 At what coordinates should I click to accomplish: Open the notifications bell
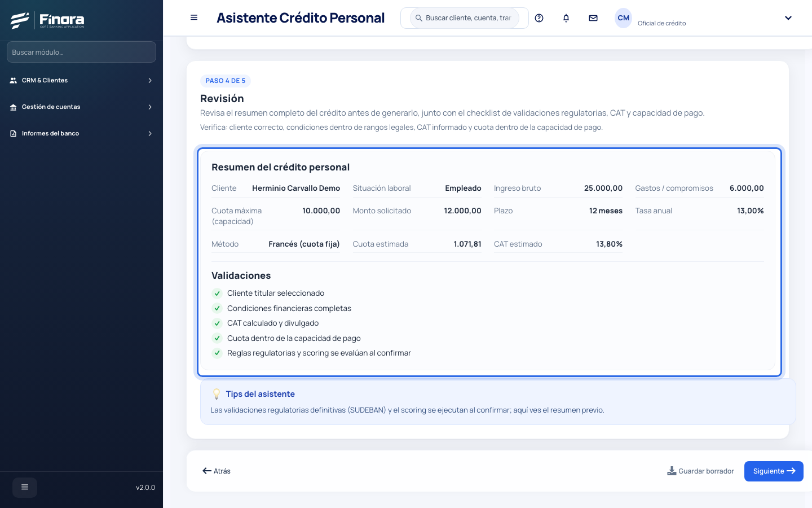click(566, 18)
